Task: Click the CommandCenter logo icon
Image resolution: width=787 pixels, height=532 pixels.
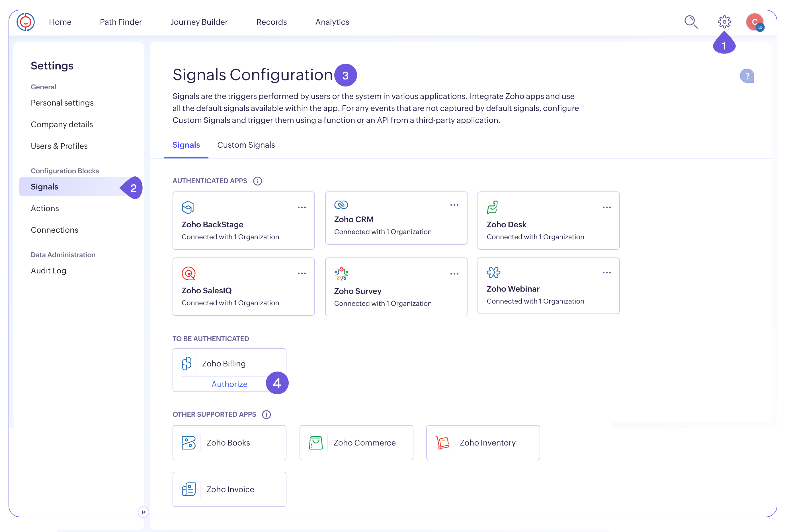Action: click(x=26, y=22)
